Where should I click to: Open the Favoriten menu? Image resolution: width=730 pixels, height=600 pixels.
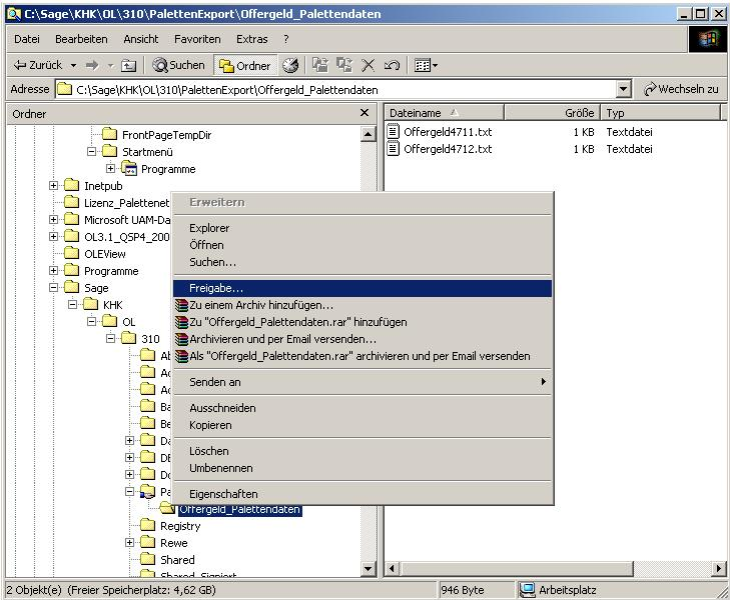[x=197, y=39]
